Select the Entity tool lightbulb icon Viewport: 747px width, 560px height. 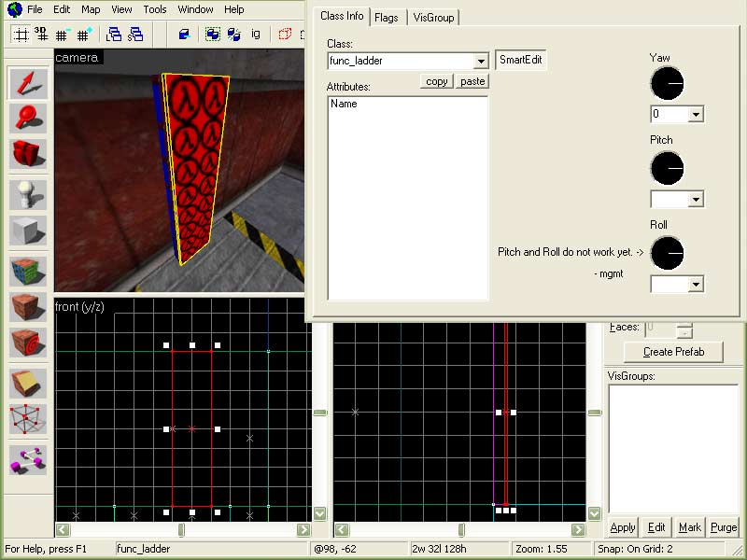click(x=28, y=195)
